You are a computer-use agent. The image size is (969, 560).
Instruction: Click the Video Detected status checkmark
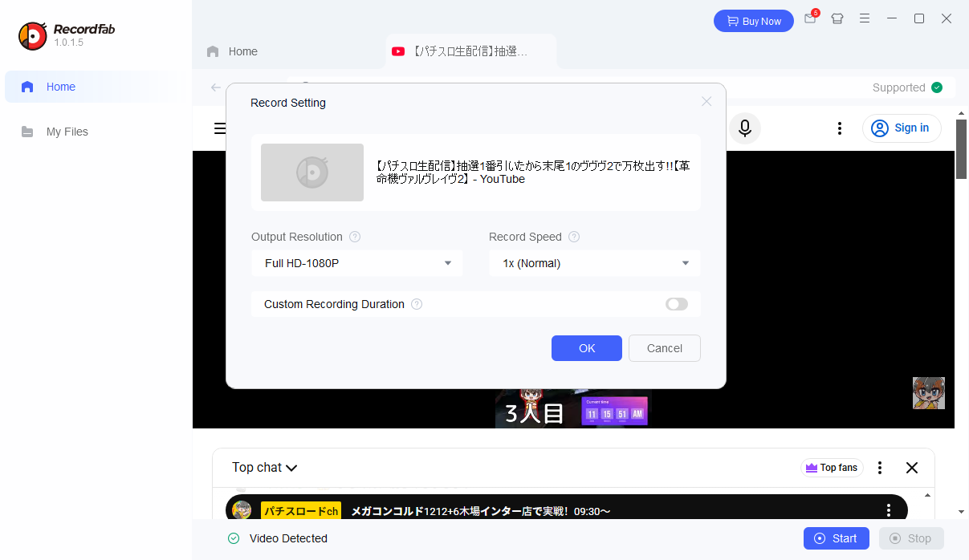pos(233,538)
